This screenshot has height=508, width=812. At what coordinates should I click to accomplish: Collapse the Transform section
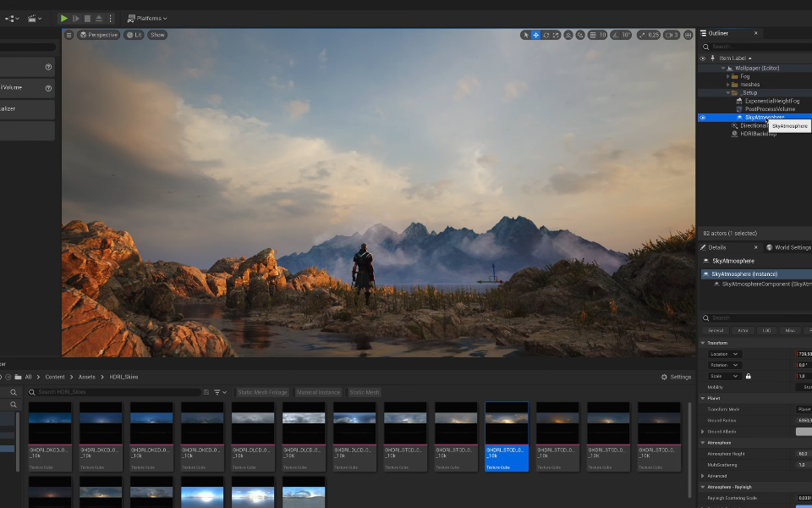(x=703, y=343)
